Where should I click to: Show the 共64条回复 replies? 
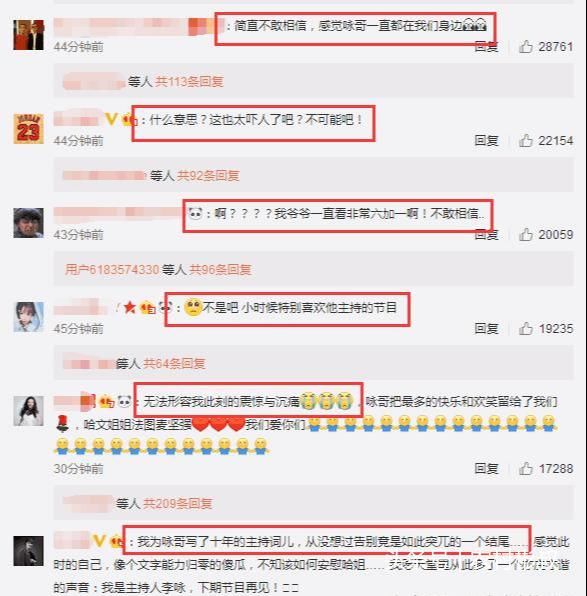click(x=174, y=364)
